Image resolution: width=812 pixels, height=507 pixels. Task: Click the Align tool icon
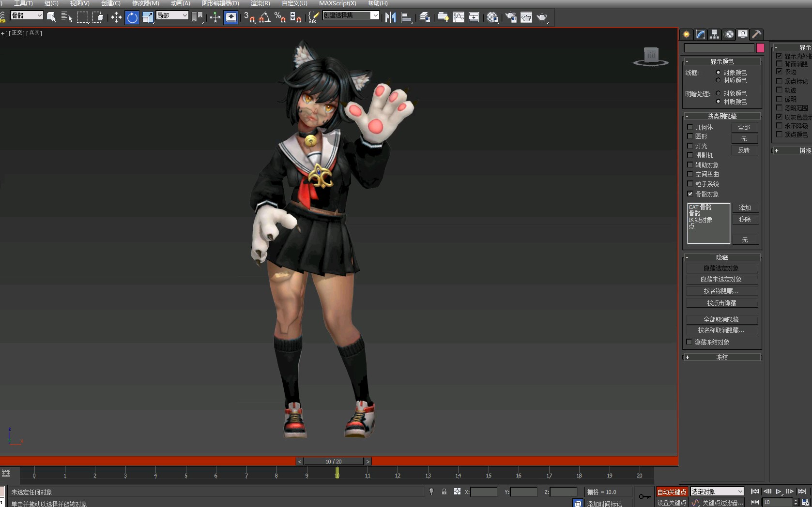tap(406, 17)
